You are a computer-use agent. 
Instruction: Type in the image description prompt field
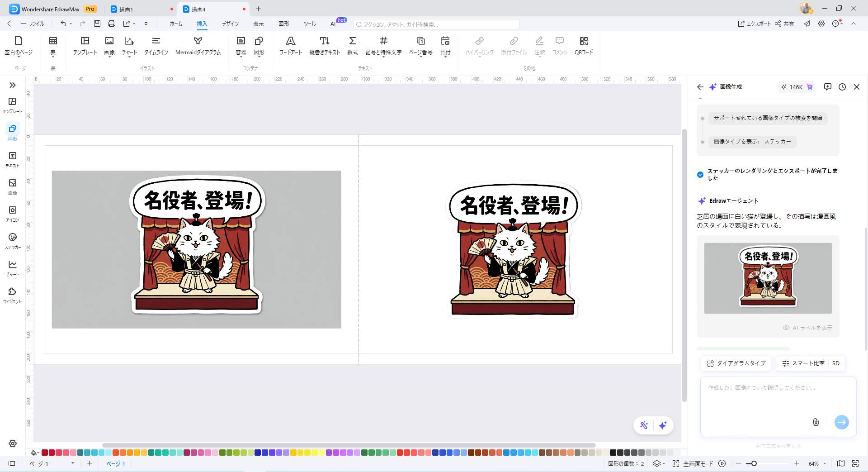769,398
